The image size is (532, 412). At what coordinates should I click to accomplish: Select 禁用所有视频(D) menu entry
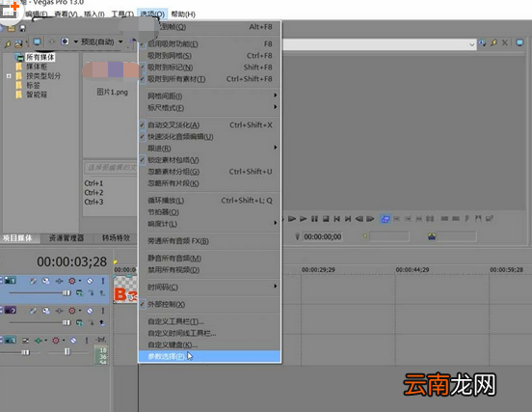coord(209,270)
